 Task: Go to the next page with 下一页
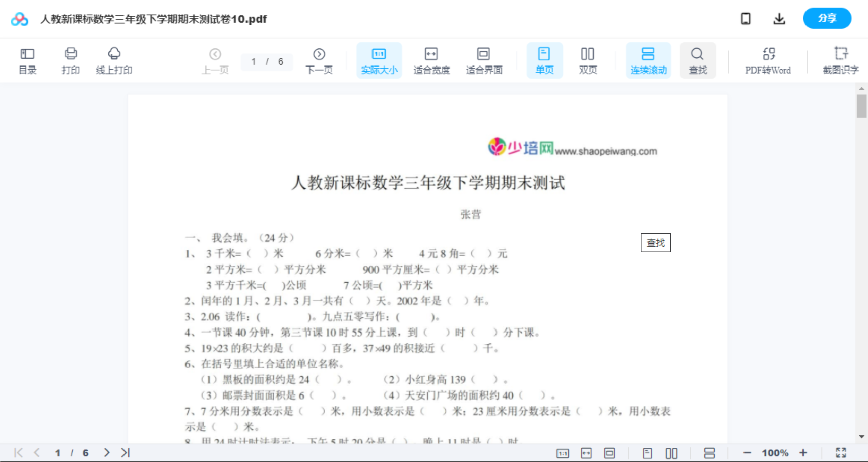319,59
